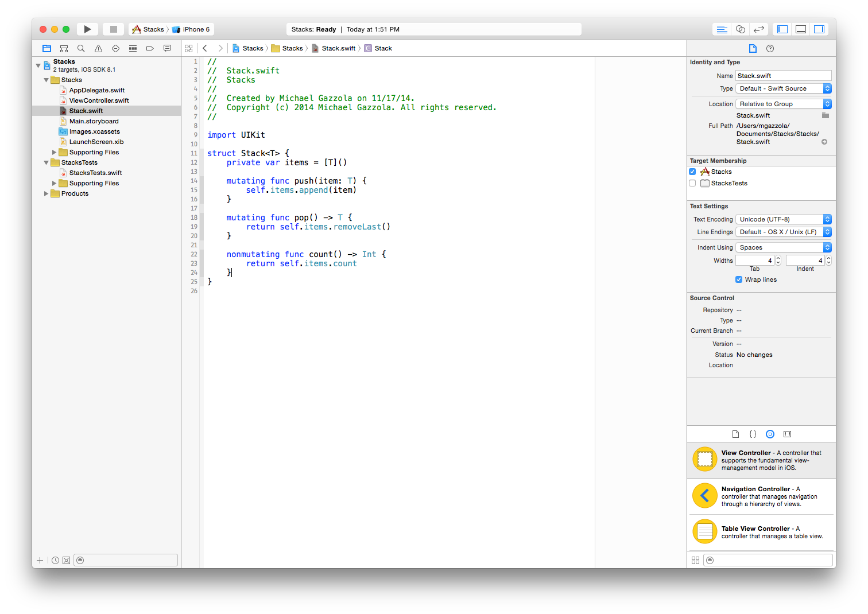
Task: Open the Issue navigator tab
Action: [98, 48]
